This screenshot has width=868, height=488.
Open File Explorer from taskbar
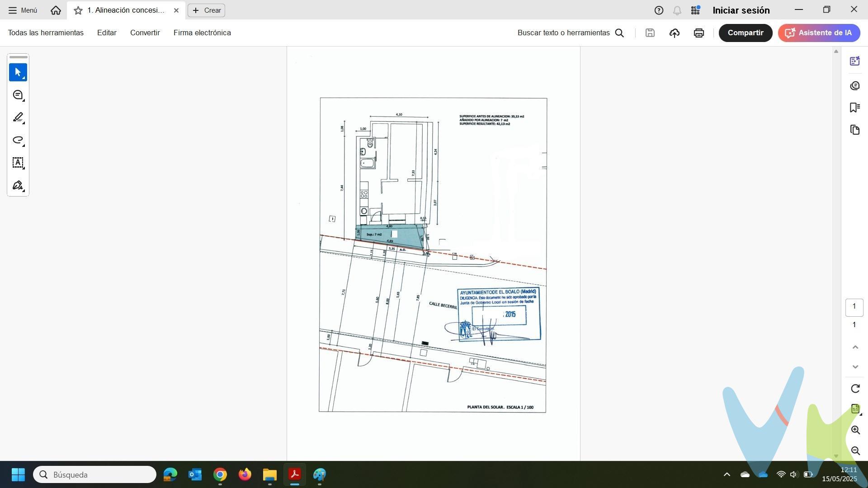270,474
